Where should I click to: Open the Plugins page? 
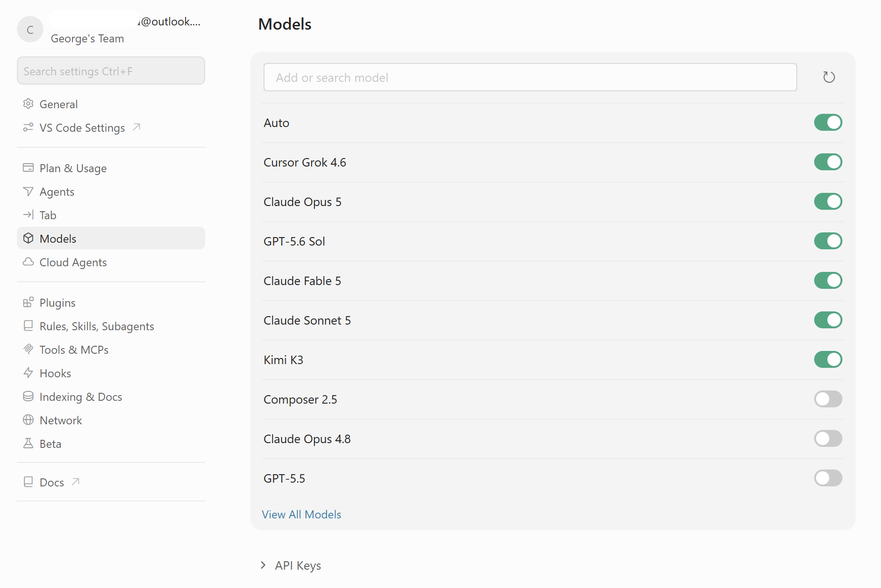click(x=111, y=302)
